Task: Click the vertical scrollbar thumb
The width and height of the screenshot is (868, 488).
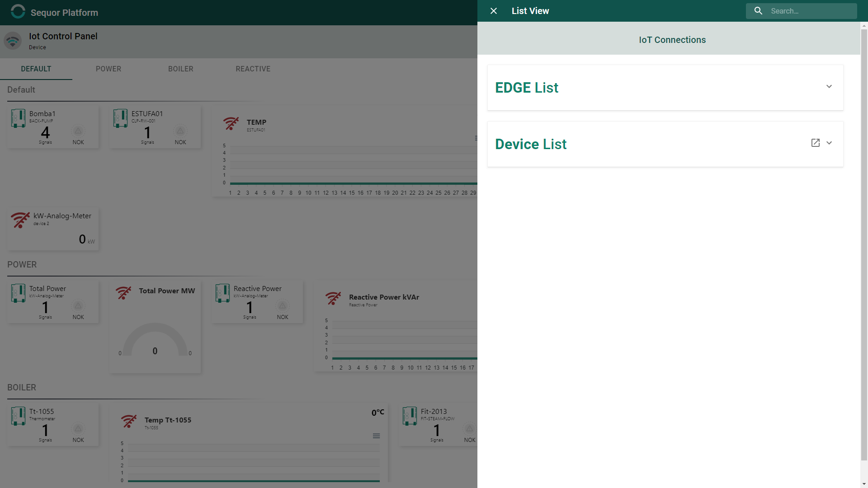Action: coord(864,244)
